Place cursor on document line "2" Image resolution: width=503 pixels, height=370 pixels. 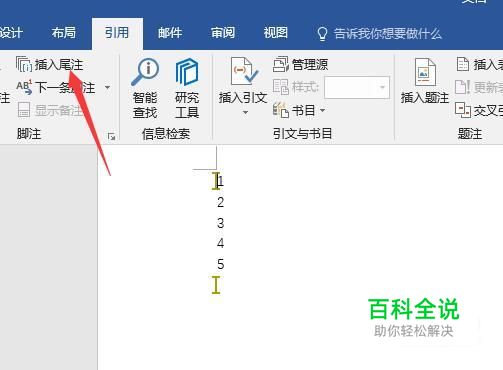click(220, 202)
